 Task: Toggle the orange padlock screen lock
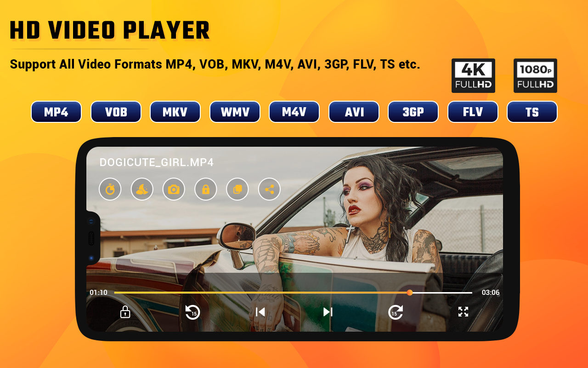point(205,189)
